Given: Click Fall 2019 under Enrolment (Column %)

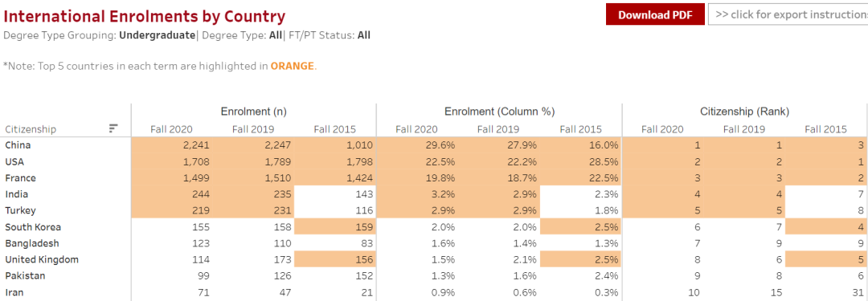Looking at the screenshot, I should click(x=498, y=129).
